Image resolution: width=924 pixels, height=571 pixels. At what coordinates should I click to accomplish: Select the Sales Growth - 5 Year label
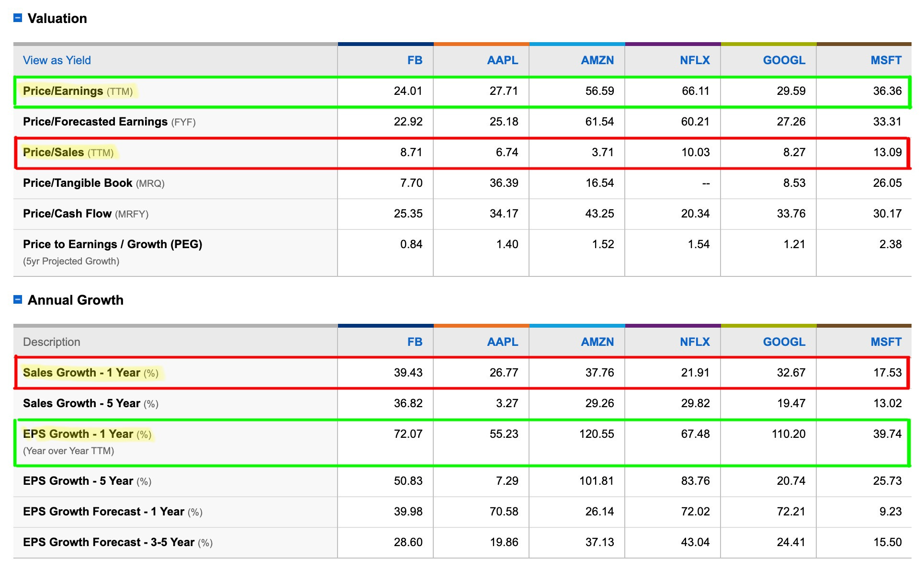(x=90, y=403)
